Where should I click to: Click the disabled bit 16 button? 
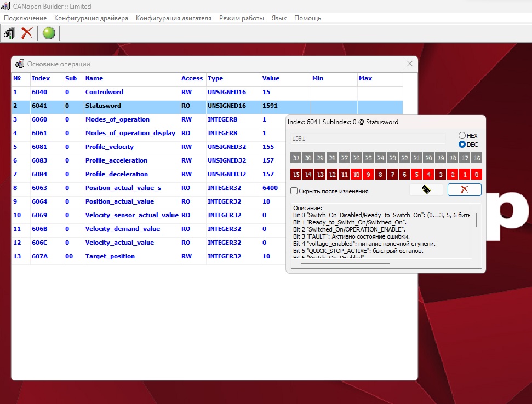point(477,158)
